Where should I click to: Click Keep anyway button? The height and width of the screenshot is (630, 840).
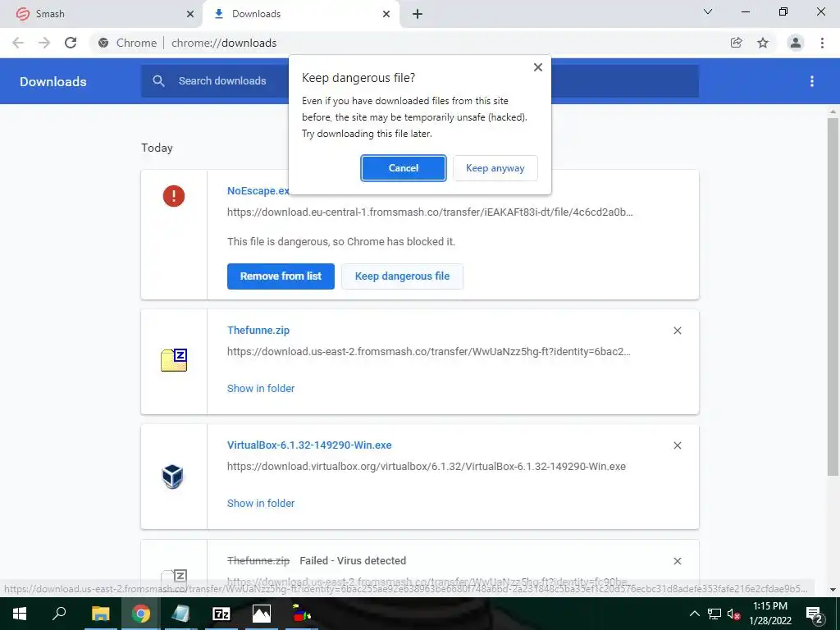click(495, 168)
